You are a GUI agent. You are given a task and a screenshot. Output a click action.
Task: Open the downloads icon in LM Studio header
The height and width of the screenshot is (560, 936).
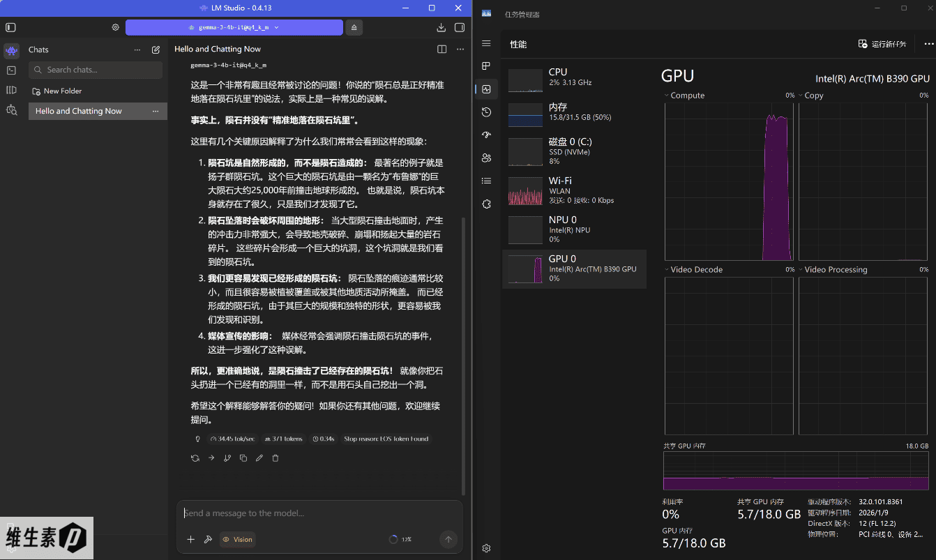441,27
